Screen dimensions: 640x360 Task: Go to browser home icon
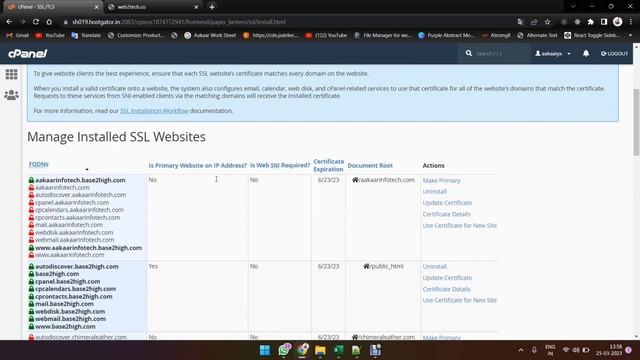49,22
